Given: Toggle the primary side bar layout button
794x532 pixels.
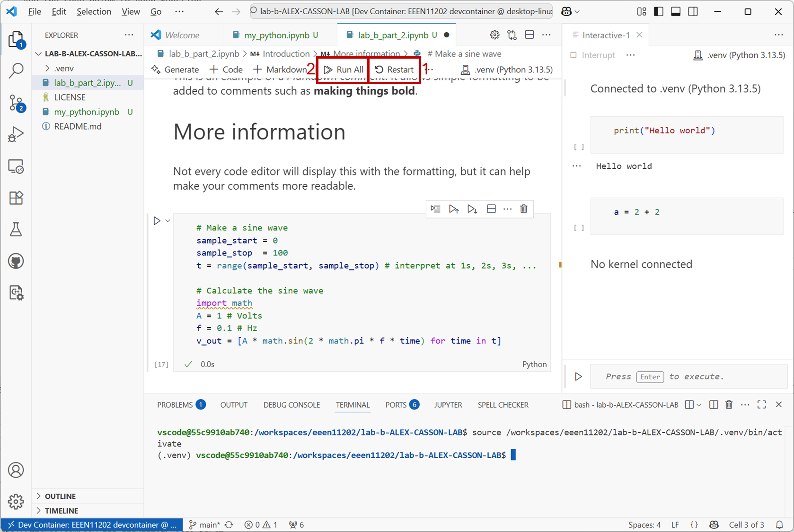Looking at the screenshot, I should (658, 11).
